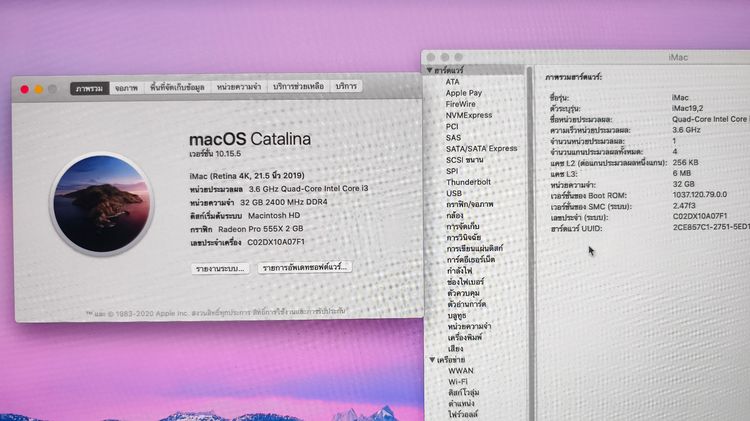Open Thunderbolt in the sidebar
Image resolution: width=750 pixels, height=421 pixels.
468,182
